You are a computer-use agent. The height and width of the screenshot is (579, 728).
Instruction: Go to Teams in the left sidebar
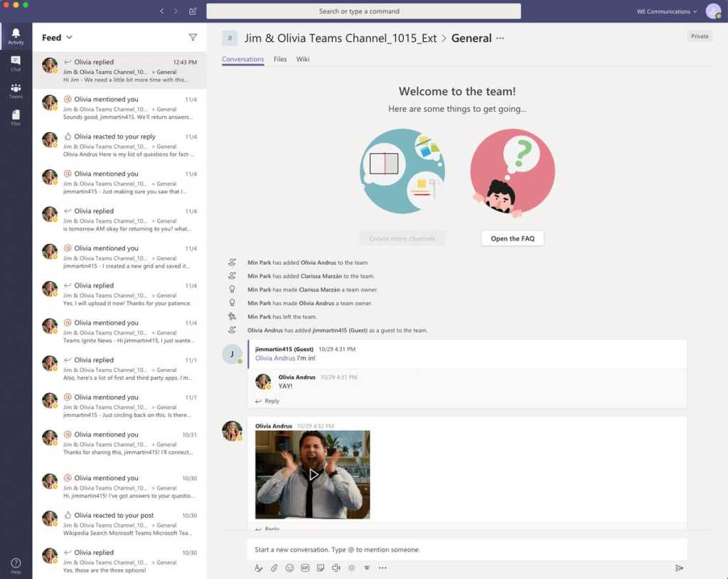coord(16,90)
